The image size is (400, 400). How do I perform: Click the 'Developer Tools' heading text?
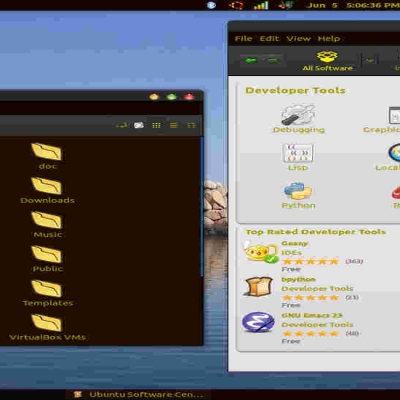(x=295, y=90)
